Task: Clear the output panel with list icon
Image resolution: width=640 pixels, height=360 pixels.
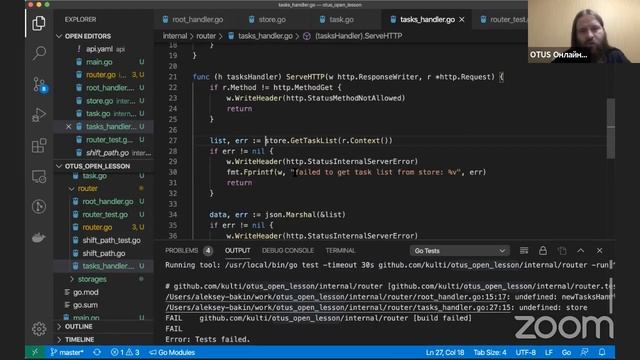Action: tap(524, 251)
